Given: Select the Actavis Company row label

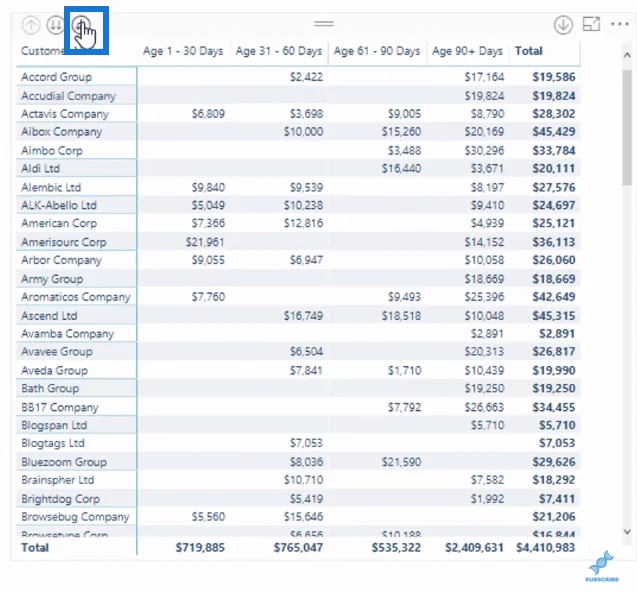Looking at the screenshot, I should tap(65, 114).
